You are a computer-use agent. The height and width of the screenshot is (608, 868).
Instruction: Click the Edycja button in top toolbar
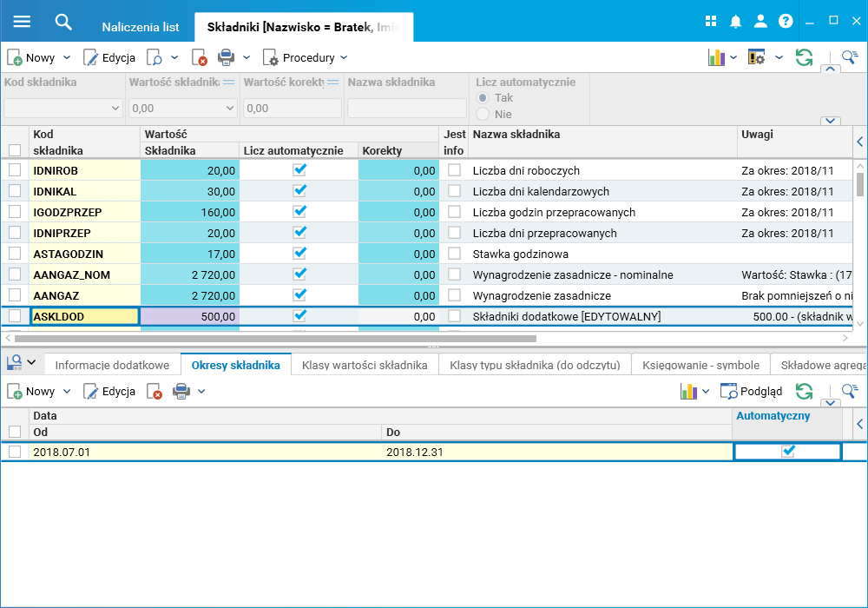[x=109, y=58]
